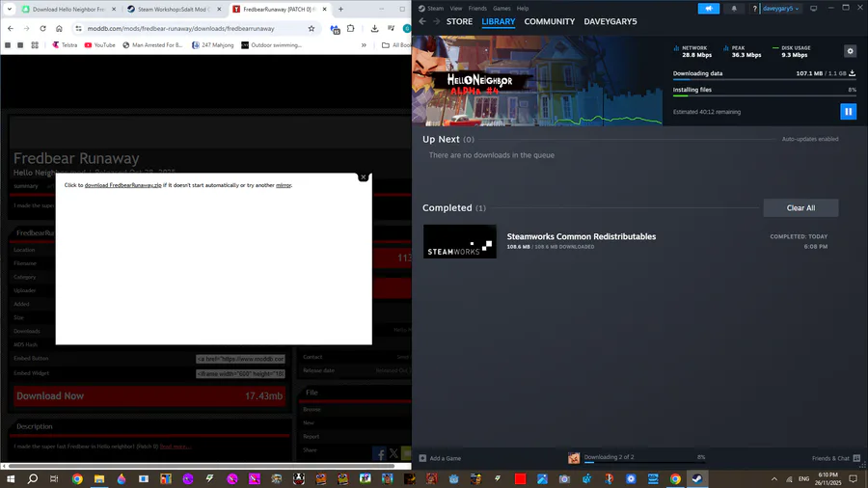Open Steam downloads settings gear
This screenshot has width=868, height=488.
click(x=851, y=51)
